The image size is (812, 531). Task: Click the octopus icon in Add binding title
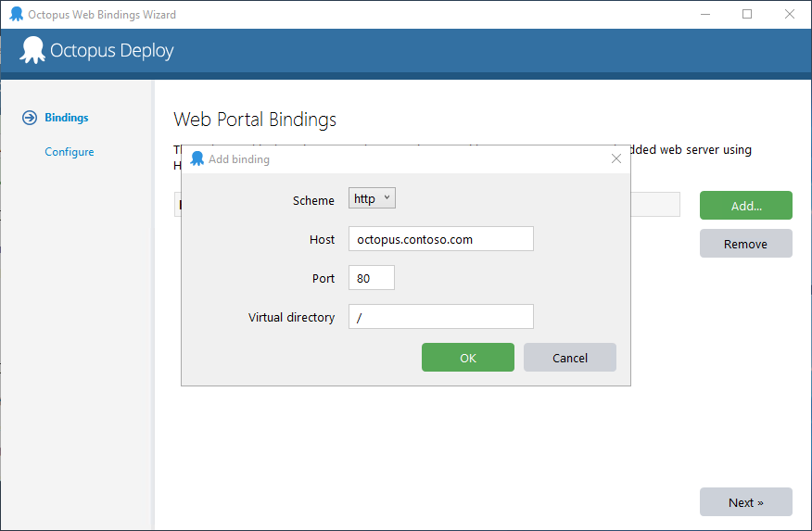[197, 158]
